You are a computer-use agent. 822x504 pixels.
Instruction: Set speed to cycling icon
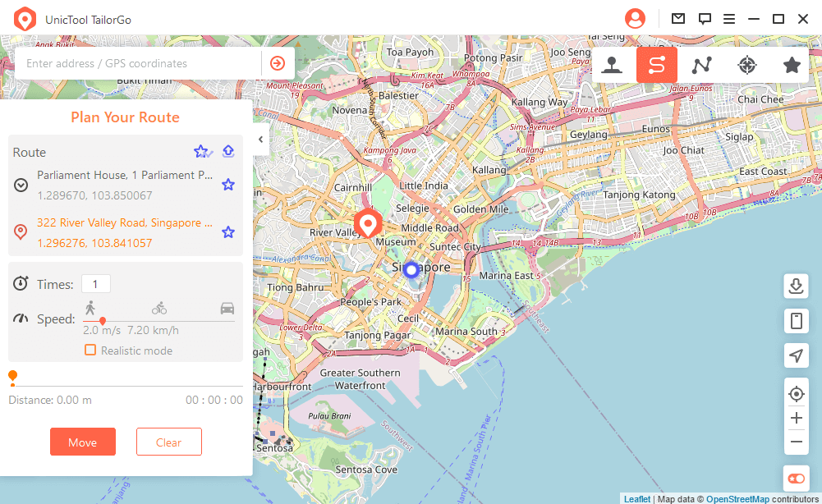[x=159, y=308]
